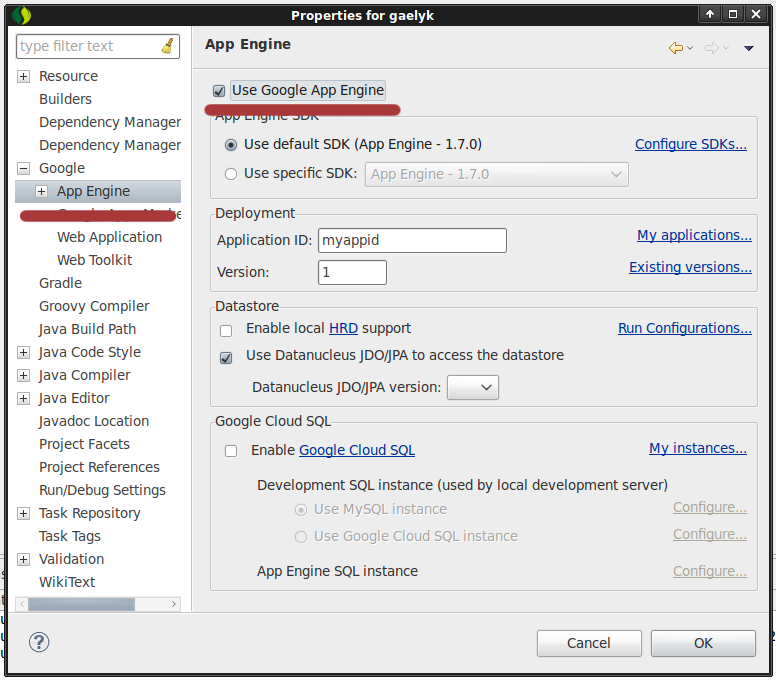The image size is (776, 680).
Task: Expand the Task Repository node
Action: (x=23, y=513)
